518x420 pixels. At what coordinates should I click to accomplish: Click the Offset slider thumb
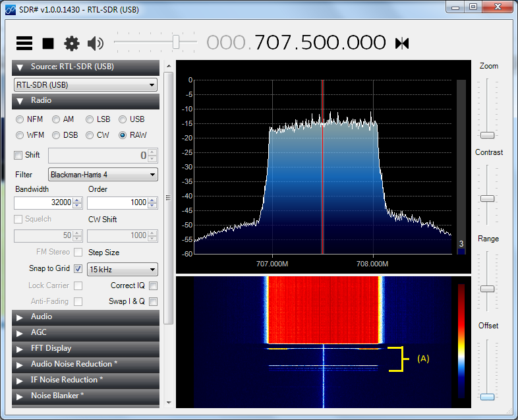click(487, 397)
